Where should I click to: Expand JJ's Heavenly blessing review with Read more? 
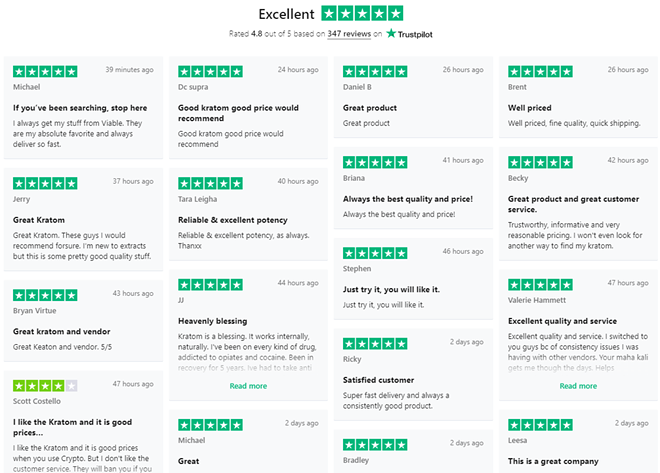click(248, 386)
